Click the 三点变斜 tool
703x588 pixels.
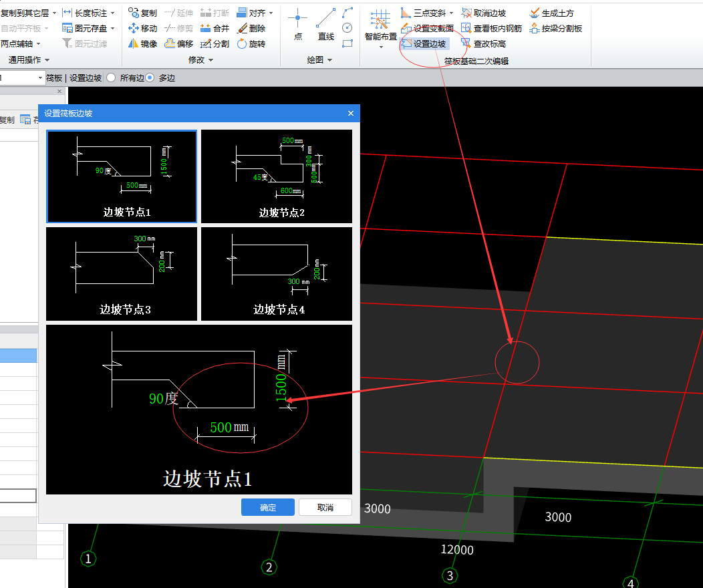coord(424,13)
